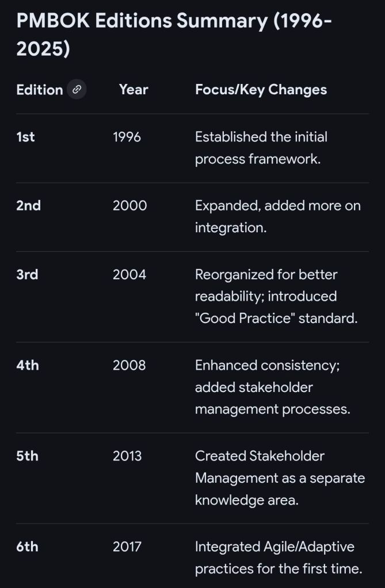The height and width of the screenshot is (588, 385).
Task: Click the 5th edition row label
Action: 27,456
